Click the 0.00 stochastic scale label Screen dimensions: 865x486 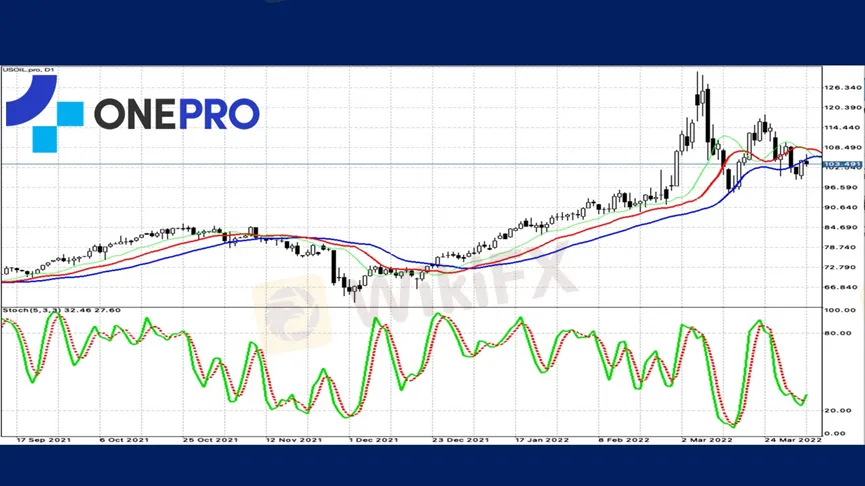835,434
